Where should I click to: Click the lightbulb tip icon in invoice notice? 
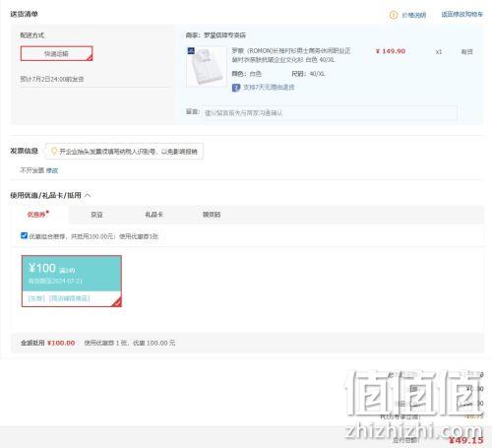click(x=54, y=152)
